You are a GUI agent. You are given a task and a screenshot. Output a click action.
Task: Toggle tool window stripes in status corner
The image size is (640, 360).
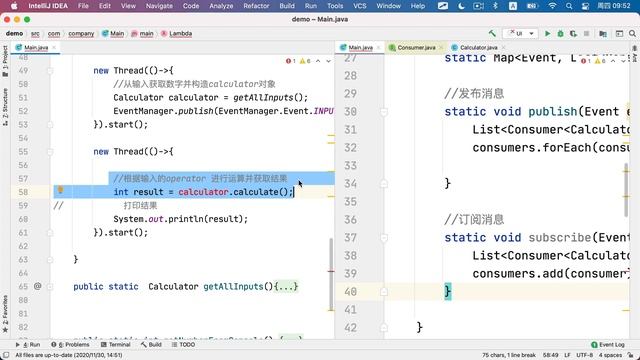tap(5, 355)
